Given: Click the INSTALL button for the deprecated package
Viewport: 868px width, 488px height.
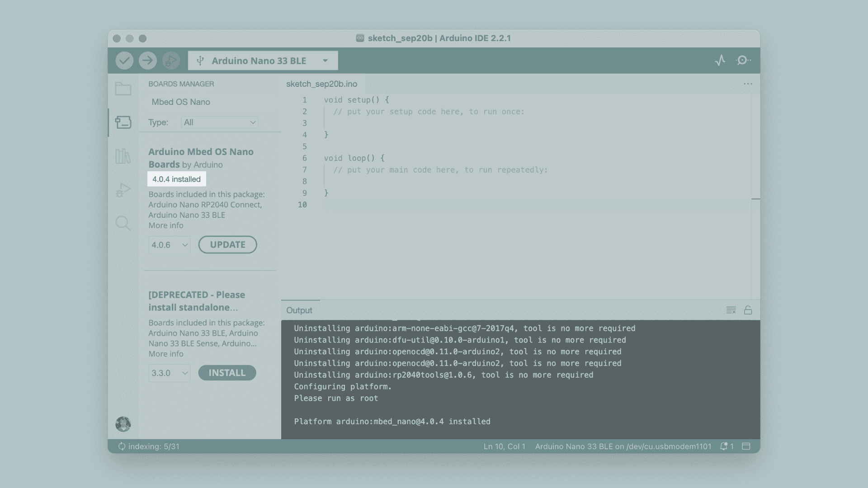Looking at the screenshot, I should 227,373.
